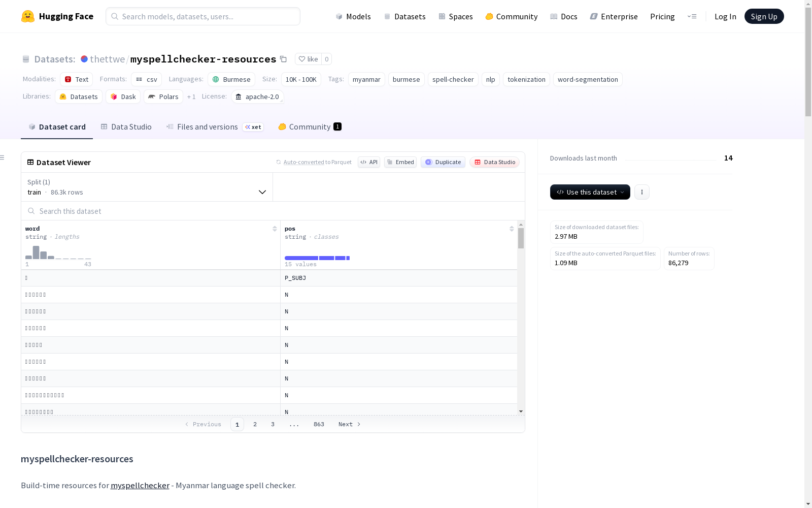Select the Polars library tag

point(163,97)
